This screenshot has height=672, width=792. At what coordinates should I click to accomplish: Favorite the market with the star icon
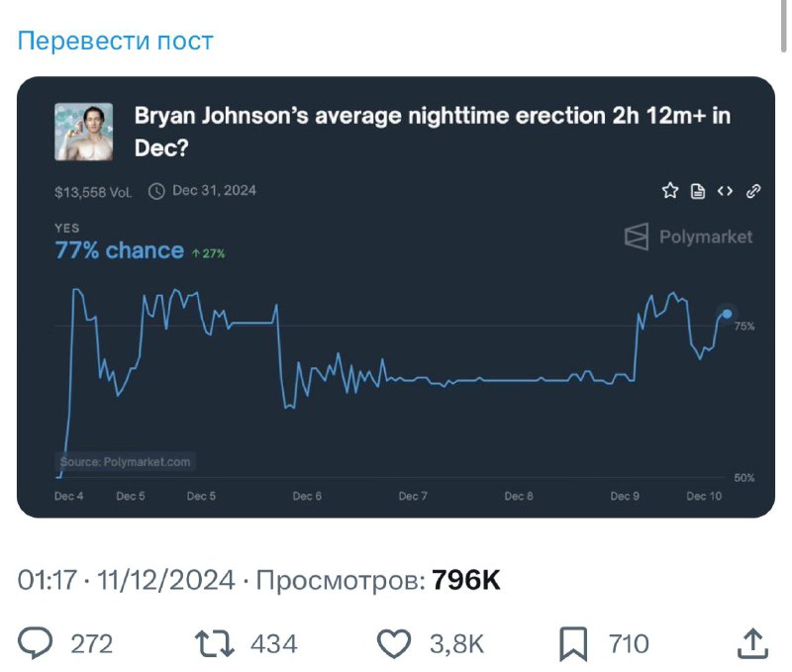coord(670,191)
